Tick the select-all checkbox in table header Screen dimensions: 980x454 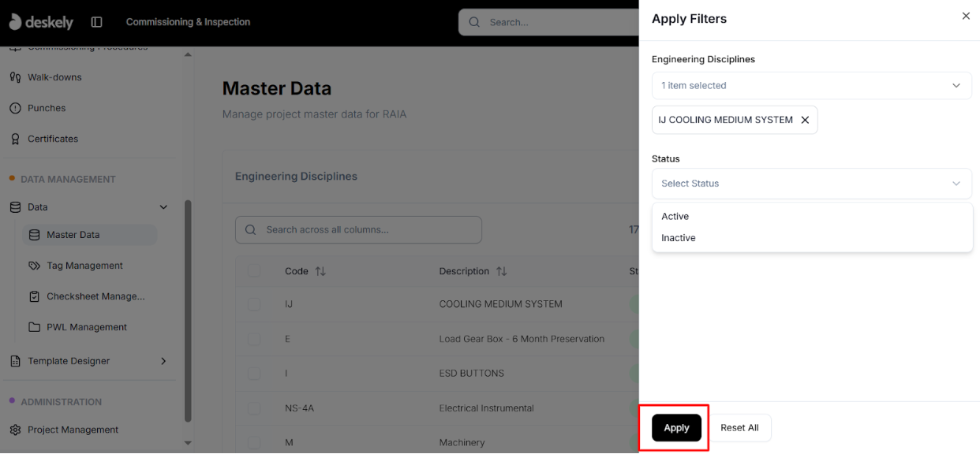[256, 270]
